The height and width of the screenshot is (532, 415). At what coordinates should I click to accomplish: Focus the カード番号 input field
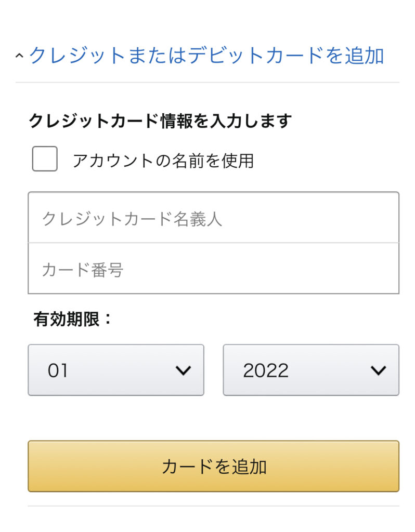(x=213, y=269)
